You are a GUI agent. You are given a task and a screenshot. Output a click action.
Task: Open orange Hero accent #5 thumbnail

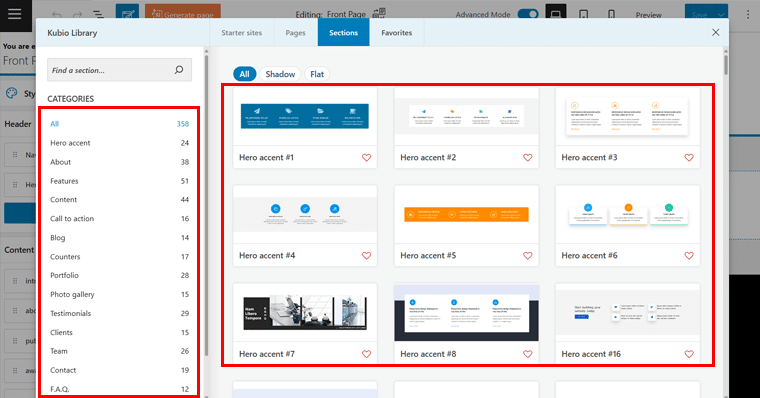pyautogui.click(x=466, y=214)
